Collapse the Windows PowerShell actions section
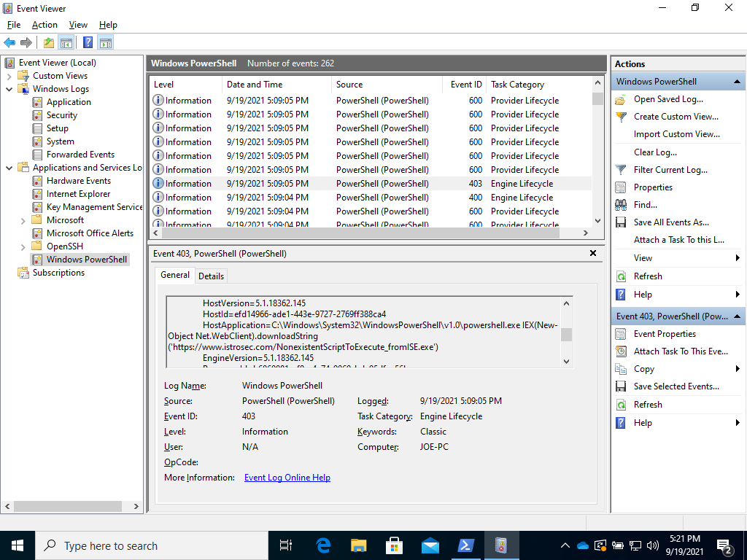747x560 pixels. click(737, 82)
